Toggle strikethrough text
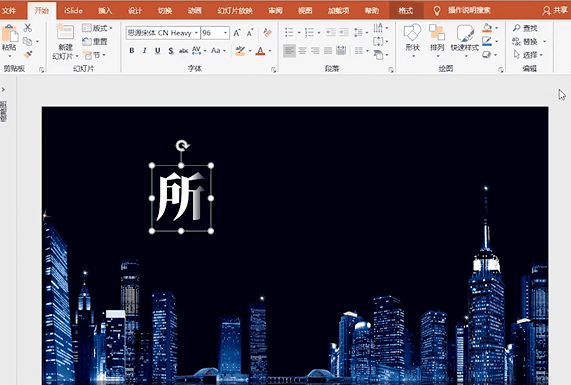 click(183, 51)
